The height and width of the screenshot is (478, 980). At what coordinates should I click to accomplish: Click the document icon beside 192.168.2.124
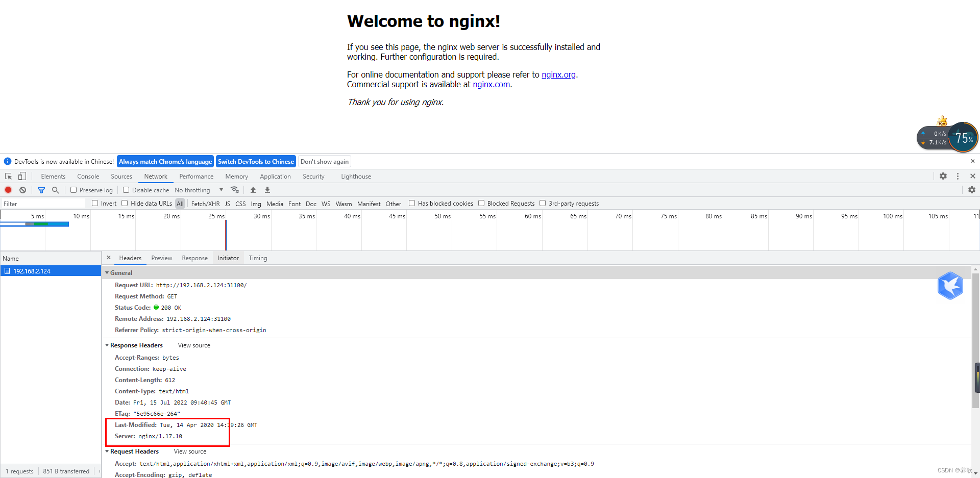click(x=7, y=271)
